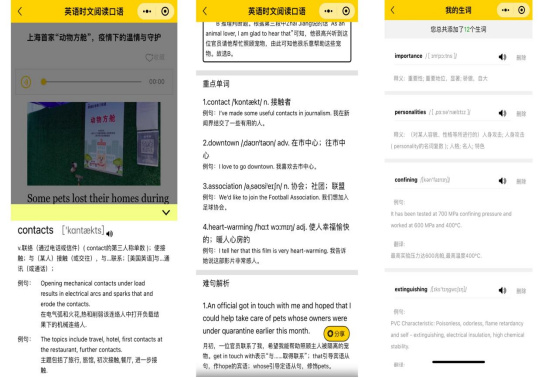Delete the importance word entry
Viewport: 553px width, 378px height.
tap(521, 57)
